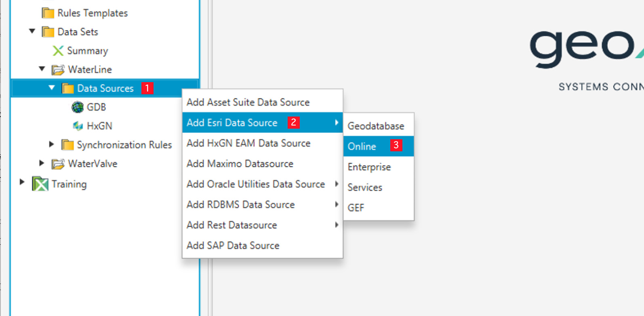Choose Add SAP Data Source
This screenshot has width=644, height=316.
[x=263, y=246]
